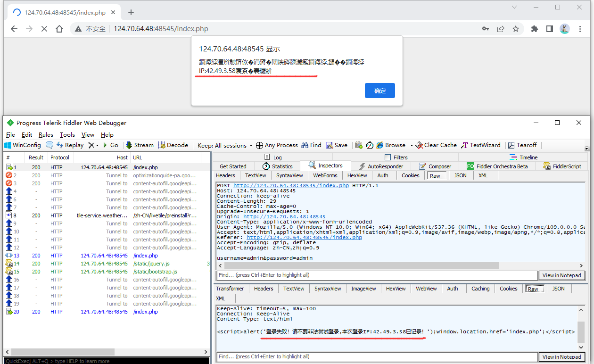Open the Keep: All sessions dropdown
The height and width of the screenshot is (364, 594).
(x=225, y=145)
